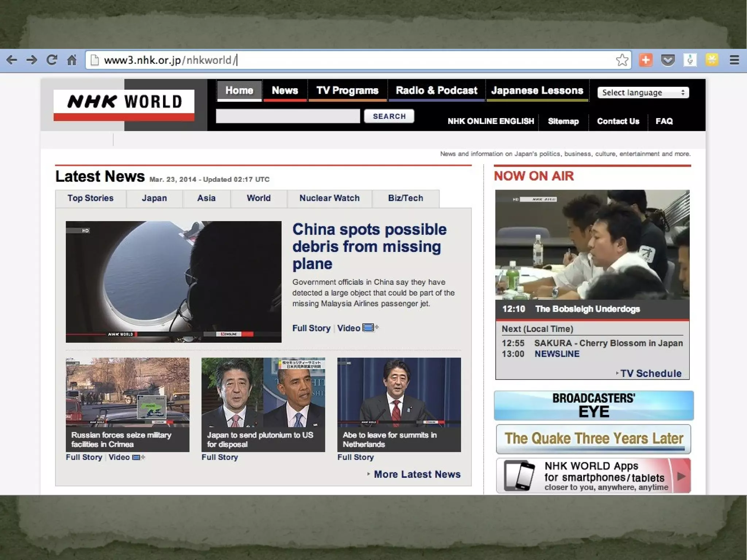
Task: Click into the site search field
Action: [288, 116]
